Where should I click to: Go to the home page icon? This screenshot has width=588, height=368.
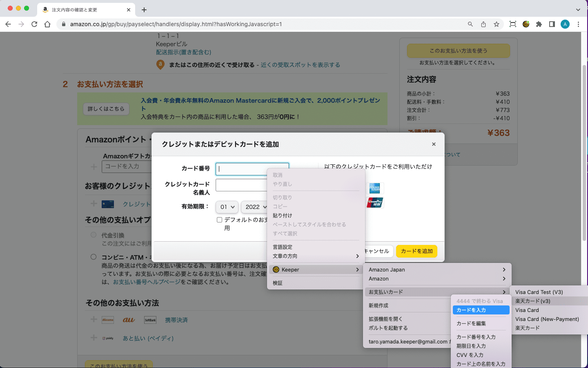pos(47,24)
